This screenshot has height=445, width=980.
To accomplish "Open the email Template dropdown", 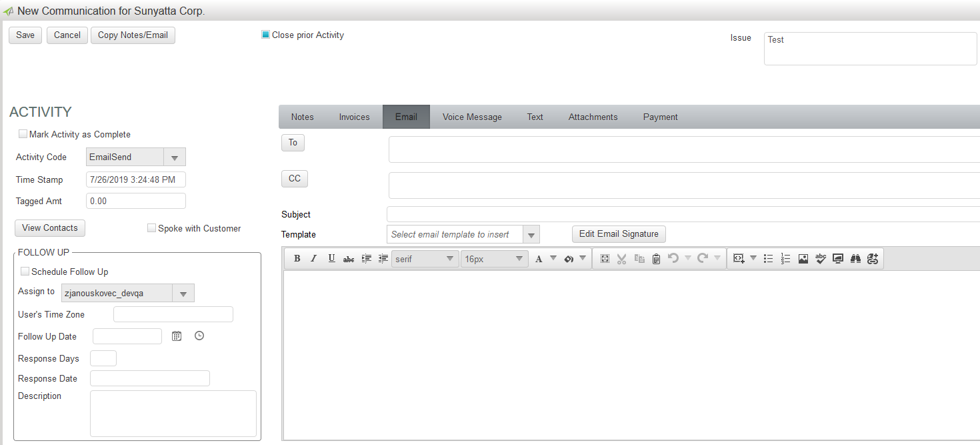I will pyautogui.click(x=531, y=235).
